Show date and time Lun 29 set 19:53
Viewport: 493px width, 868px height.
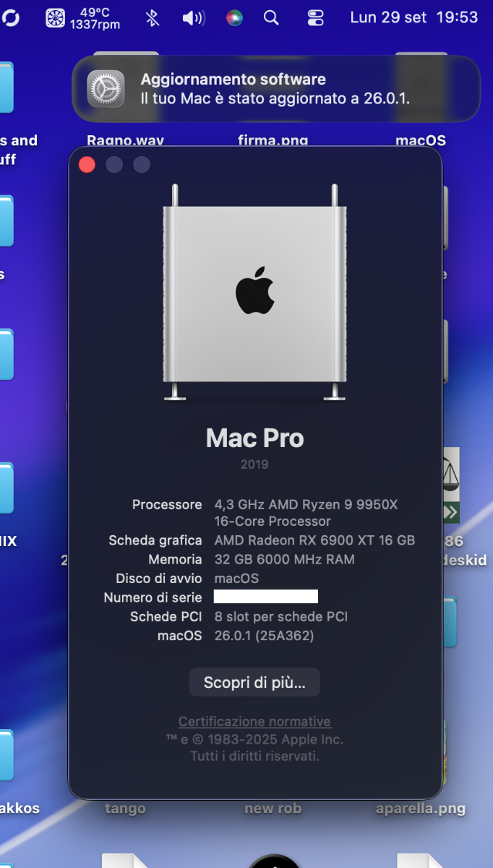click(x=414, y=17)
